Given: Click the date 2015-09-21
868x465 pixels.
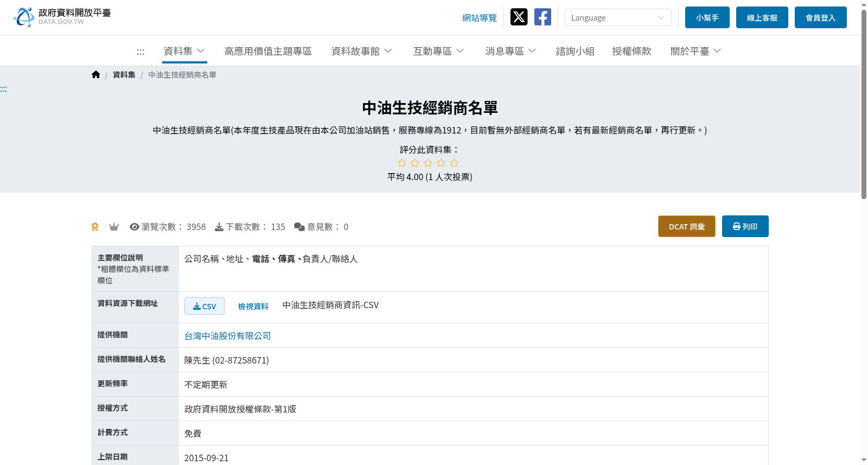Looking at the screenshot, I should pos(207,458).
